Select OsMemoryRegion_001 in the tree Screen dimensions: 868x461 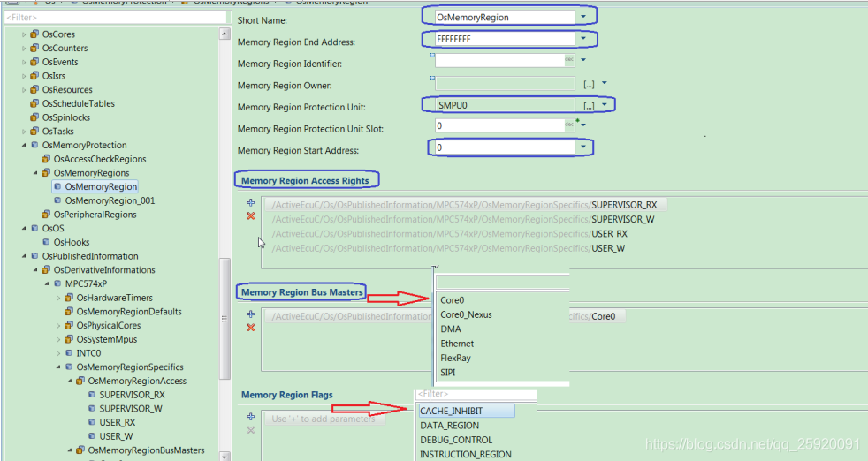click(109, 200)
